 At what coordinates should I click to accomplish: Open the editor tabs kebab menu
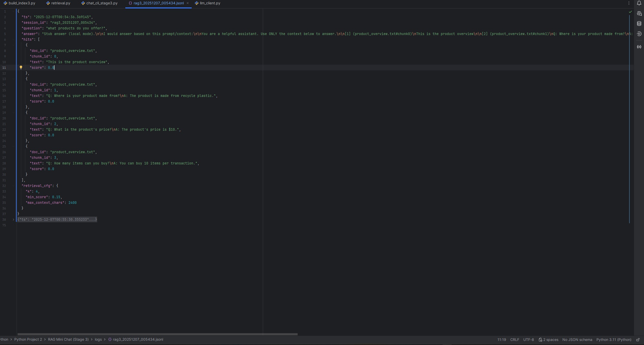pos(629,3)
